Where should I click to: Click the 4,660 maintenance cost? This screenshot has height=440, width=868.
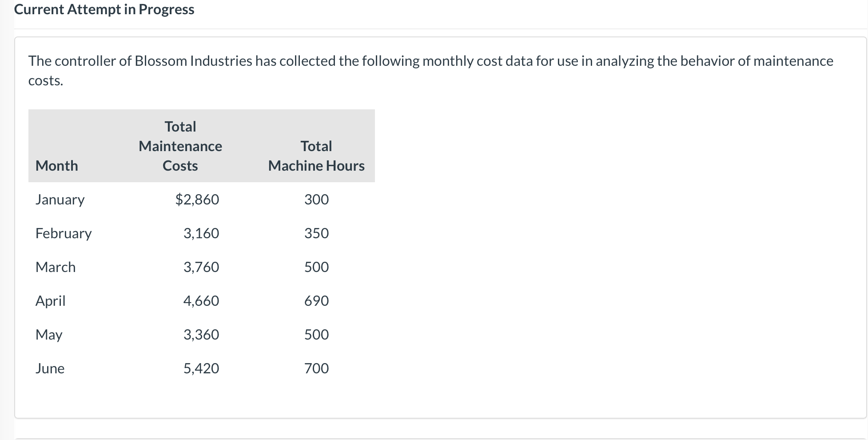click(201, 301)
